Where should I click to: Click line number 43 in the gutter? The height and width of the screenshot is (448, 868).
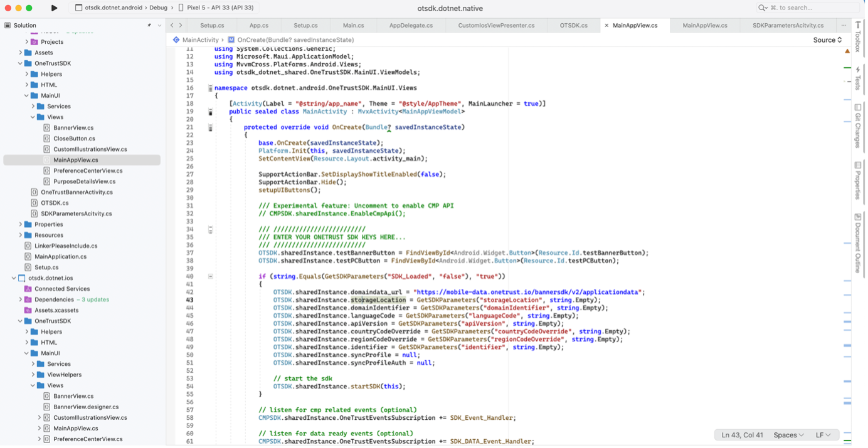click(x=189, y=300)
